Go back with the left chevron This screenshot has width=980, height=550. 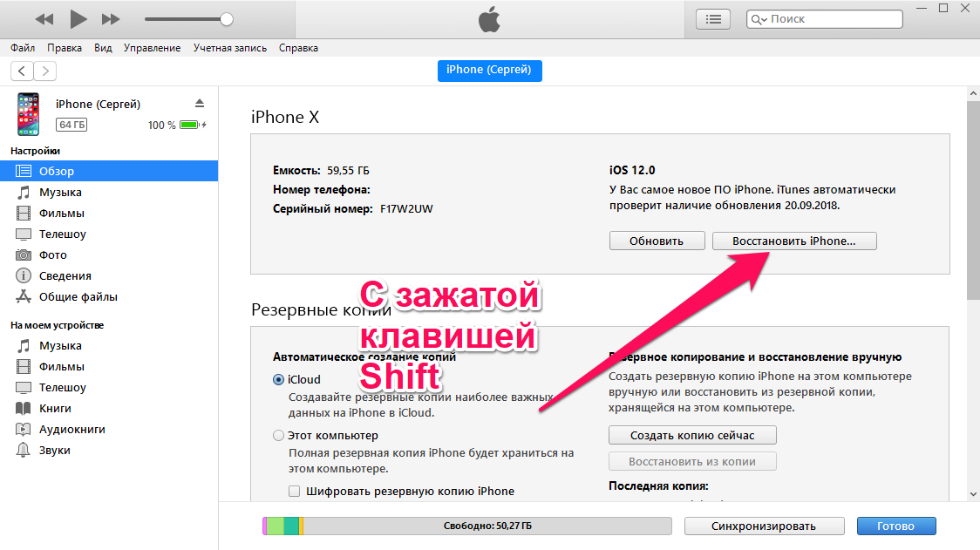click(x=22, y=71)
